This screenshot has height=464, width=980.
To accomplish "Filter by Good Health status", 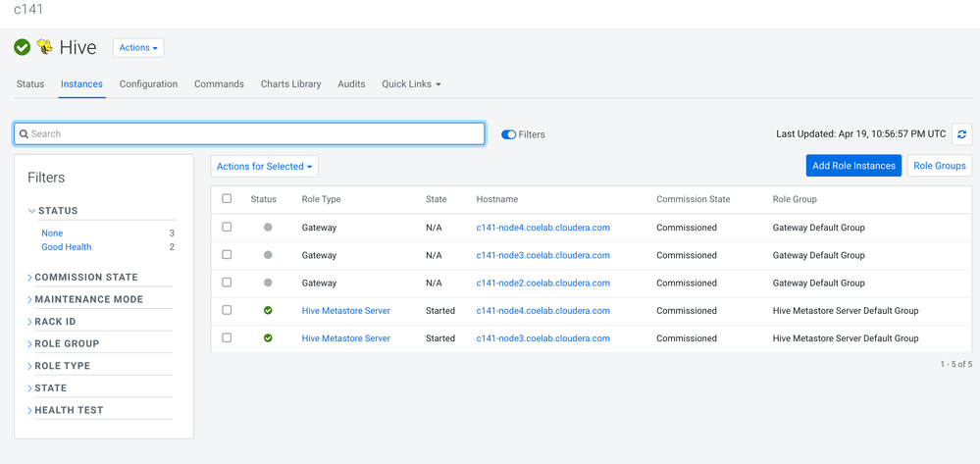I will [x=66, y=247].
